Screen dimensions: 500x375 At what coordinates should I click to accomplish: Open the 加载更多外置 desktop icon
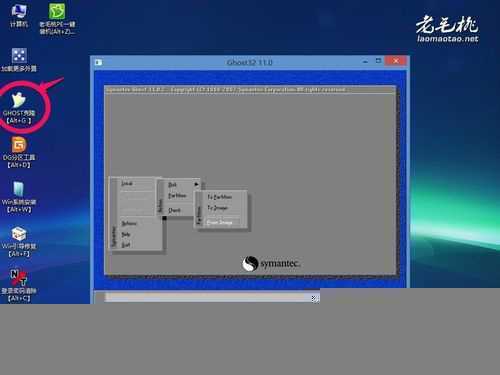pos(19,60)
